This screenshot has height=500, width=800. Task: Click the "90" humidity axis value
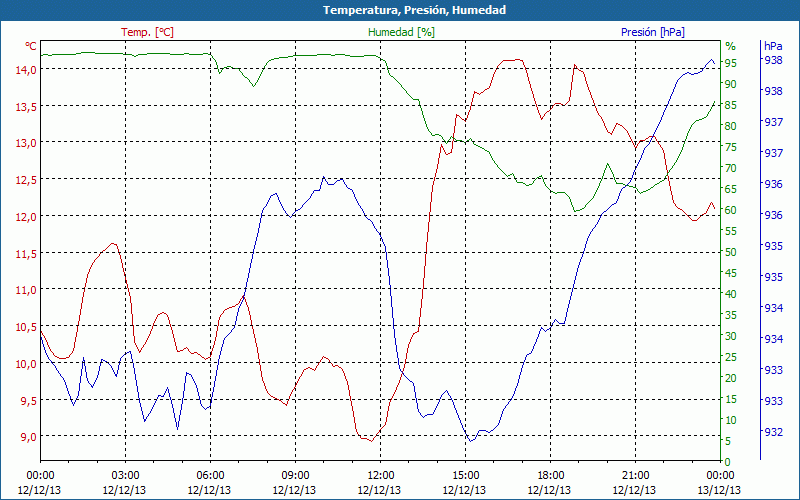click(x=731, y=84)
